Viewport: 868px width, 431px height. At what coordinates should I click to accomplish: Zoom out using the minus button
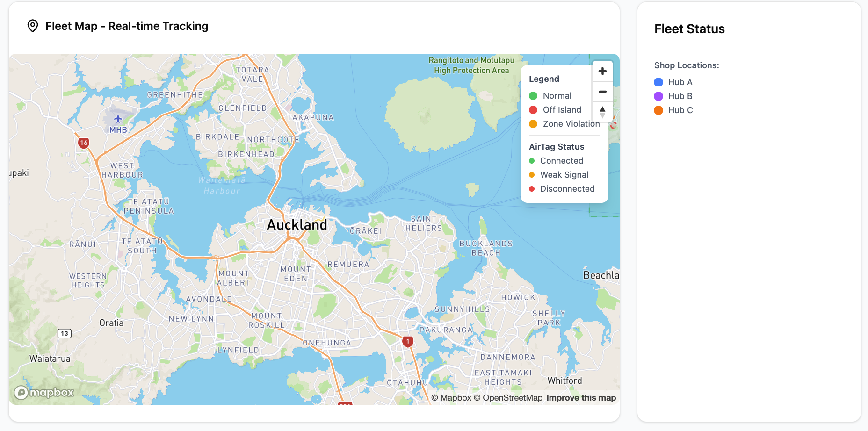602,92
